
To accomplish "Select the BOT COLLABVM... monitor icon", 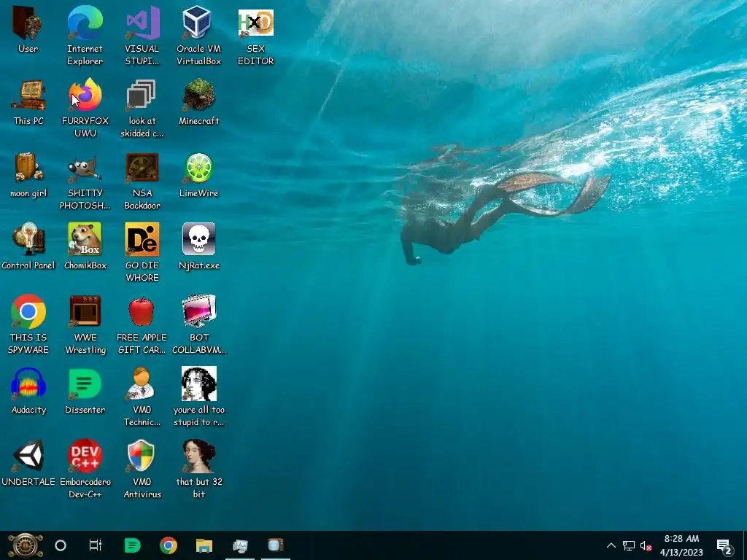I will point(198,324).
